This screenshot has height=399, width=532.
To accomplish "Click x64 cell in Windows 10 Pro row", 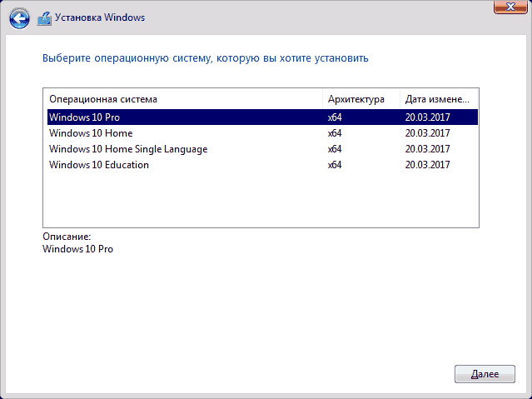I will pos(336,117).
